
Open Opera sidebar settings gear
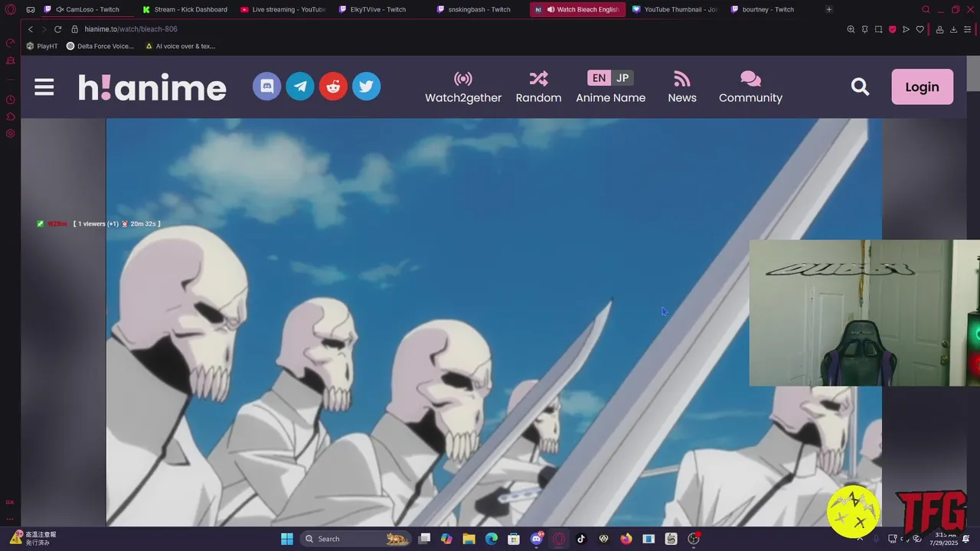10,133
